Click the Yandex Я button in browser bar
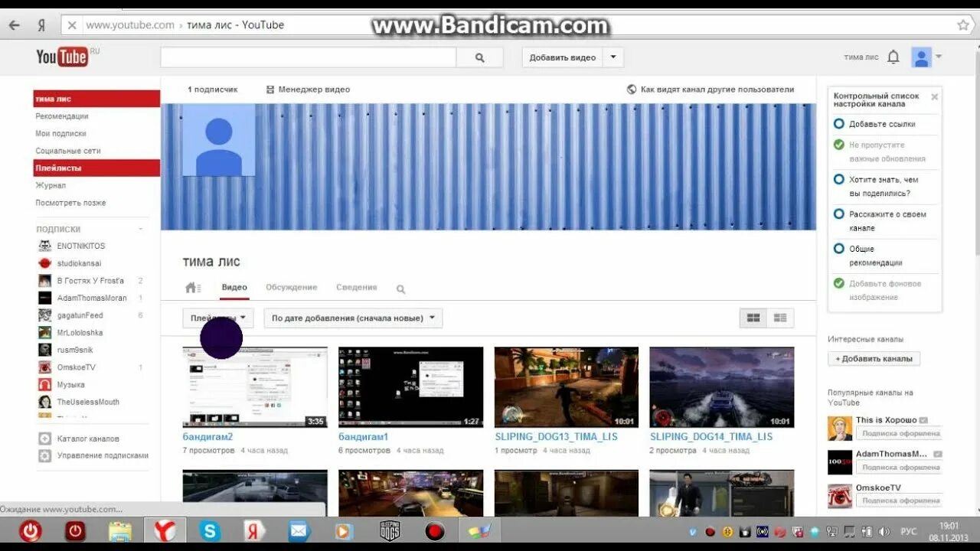The image size is (980, 551). (x=41, y=25)
